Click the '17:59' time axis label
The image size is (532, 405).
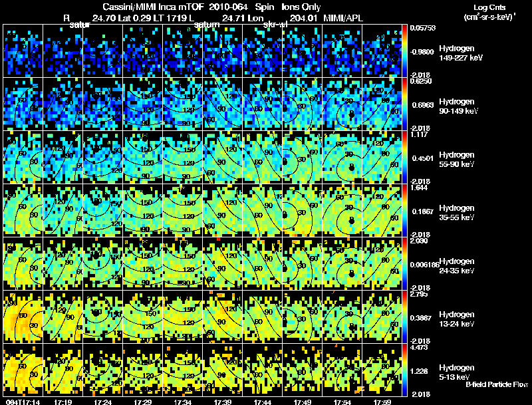point(382,402)
